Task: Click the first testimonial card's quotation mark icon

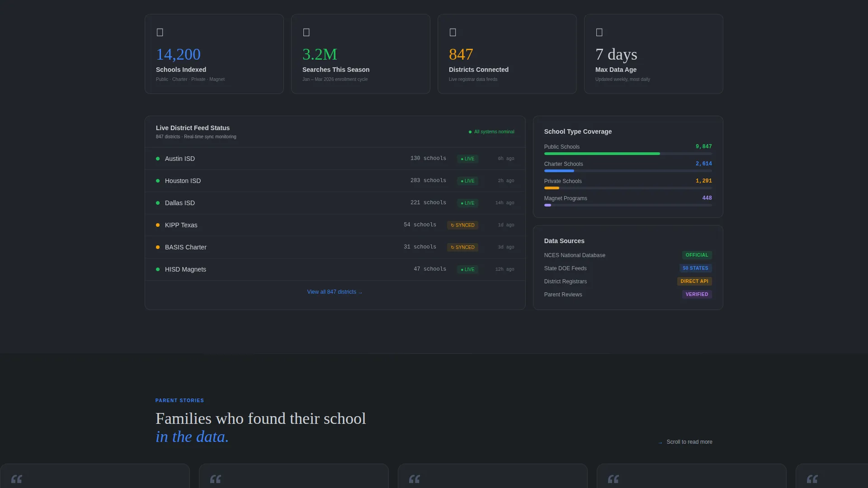Action: coord(17,479)
